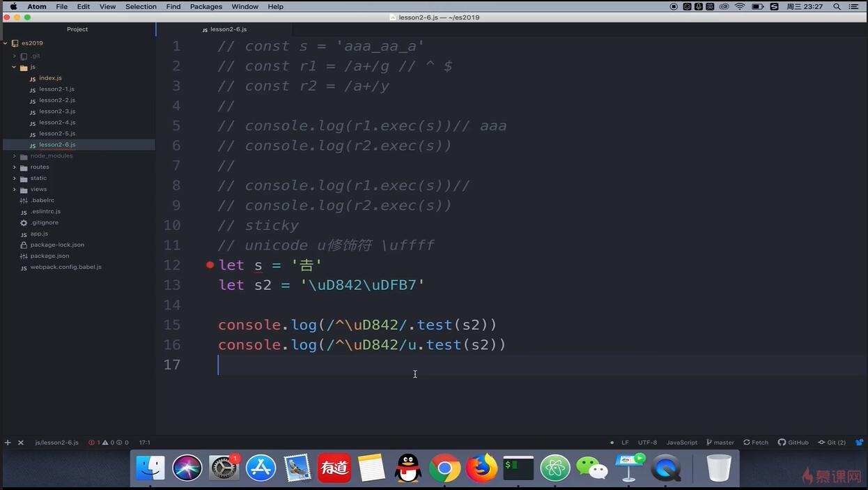Expand the routes folder
The image size is (868, 490).
coord(14,167)
